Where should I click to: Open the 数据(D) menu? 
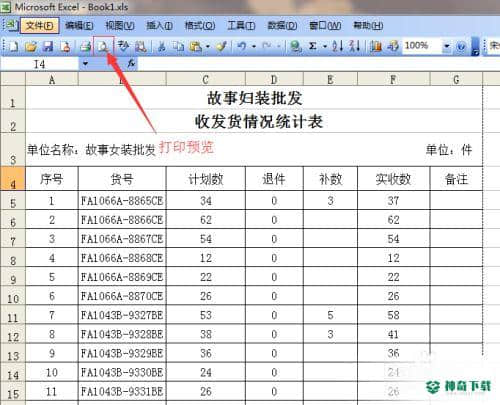click(x=282, y=26)
